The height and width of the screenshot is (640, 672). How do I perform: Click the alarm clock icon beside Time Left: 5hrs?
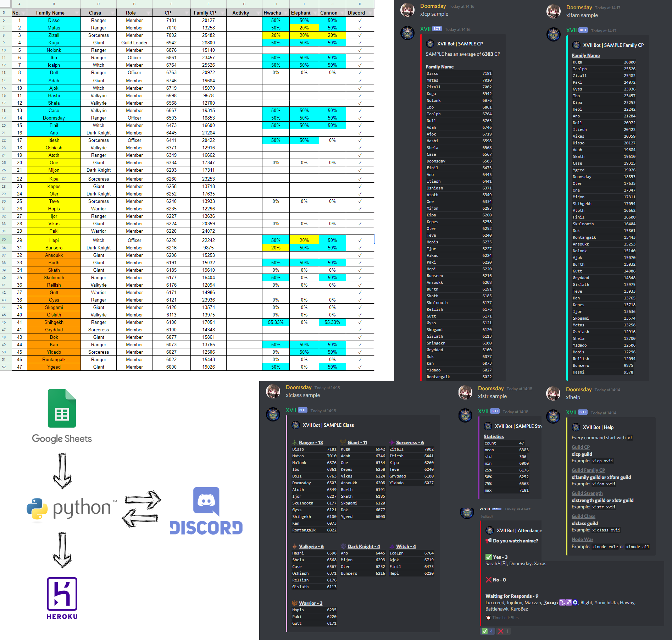tap(488, 618)
